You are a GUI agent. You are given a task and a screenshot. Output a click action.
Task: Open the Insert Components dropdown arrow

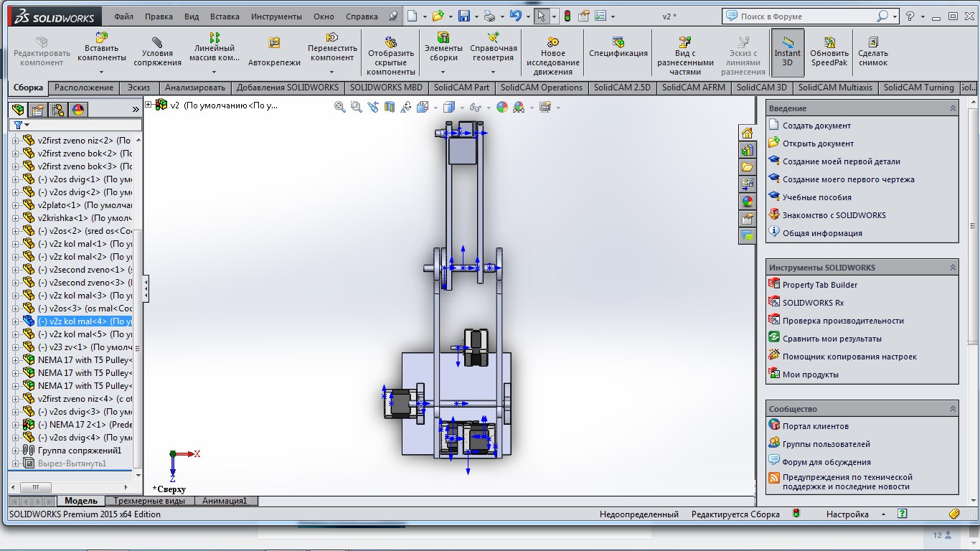102,72
